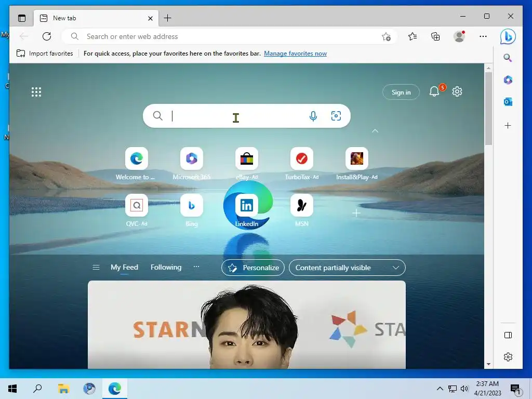Open Bing chat sidebar button
532x399 pixels.
(508, 36)
